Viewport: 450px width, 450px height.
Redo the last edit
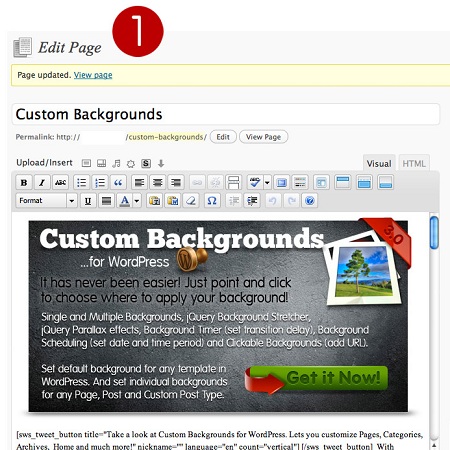tap(291, 201)
